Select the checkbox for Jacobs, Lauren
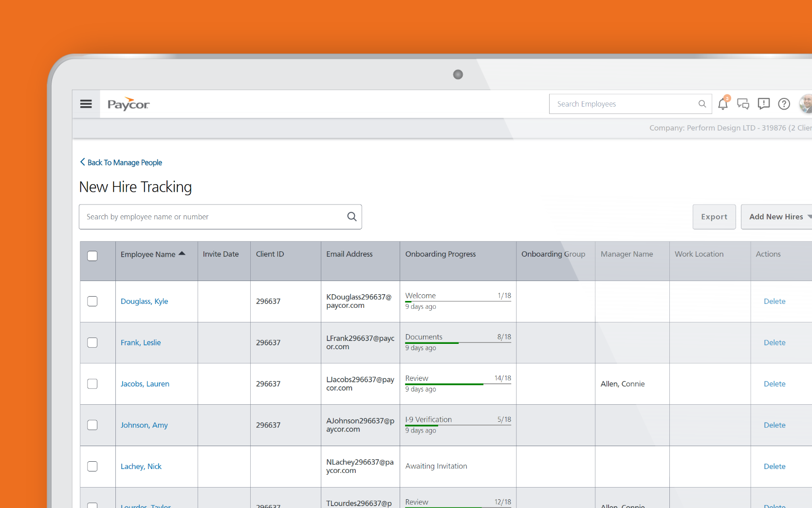The height and width of the screenshot is (508, 812). pos(92,384)
